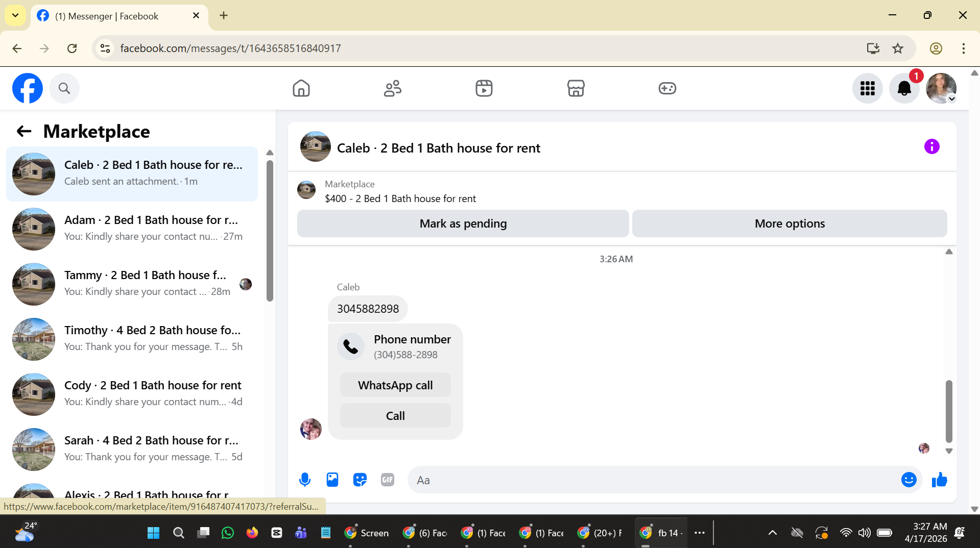Open Timothy's 4 Bed 2 Bath conversation
Image resolution: width=980 pixels, height=548 pixels.
(x=132, y=339)
